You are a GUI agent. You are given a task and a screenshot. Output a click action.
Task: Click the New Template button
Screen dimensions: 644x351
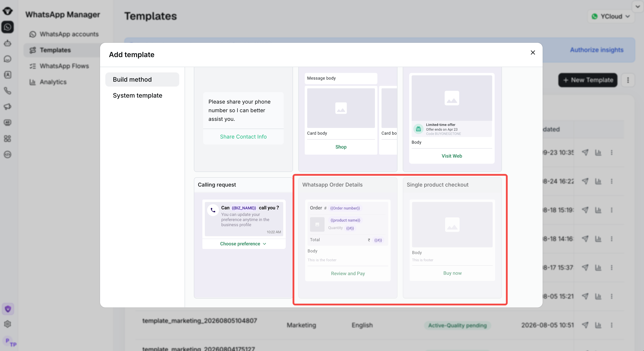tap(588, 80)
